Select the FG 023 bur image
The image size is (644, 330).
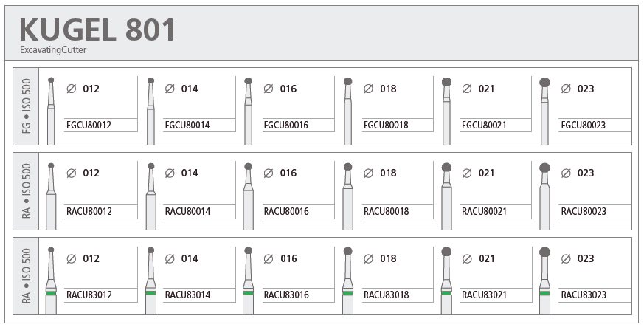tap(544, 111)
